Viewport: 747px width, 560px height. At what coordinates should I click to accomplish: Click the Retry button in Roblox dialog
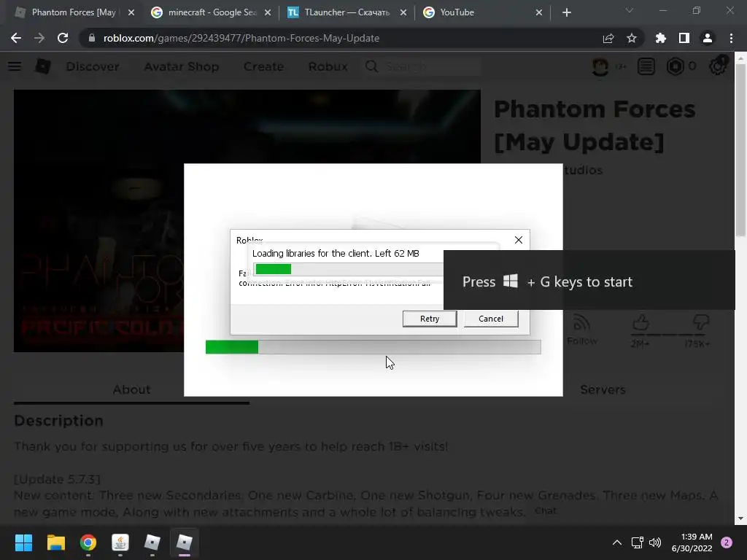click(x=429, y=319)
